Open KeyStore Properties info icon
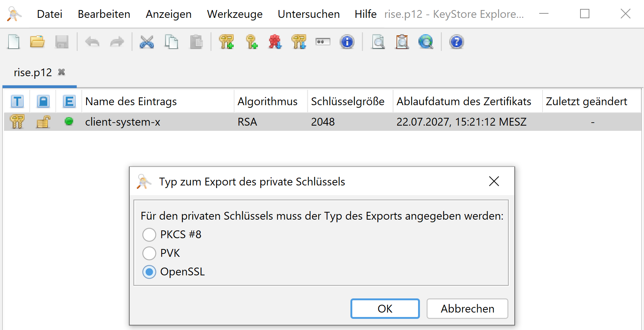Viewport: 644px width, 330px height. [347, 42]
